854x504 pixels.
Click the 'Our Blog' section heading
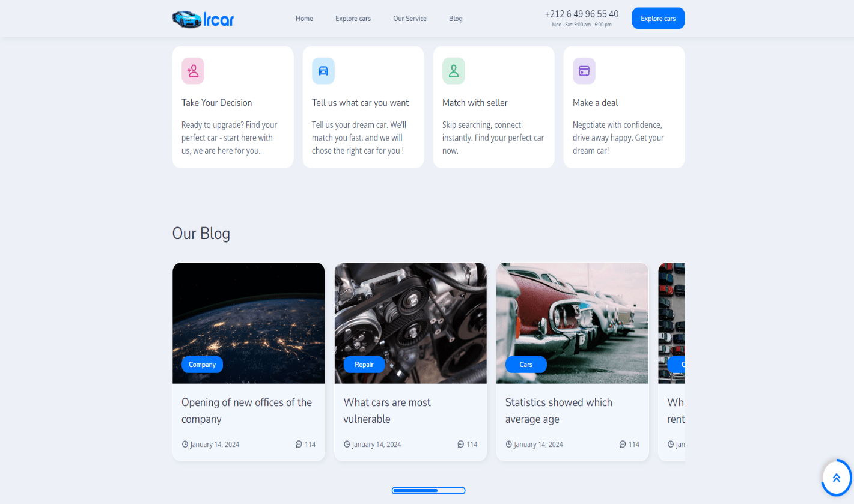(201, 233)
